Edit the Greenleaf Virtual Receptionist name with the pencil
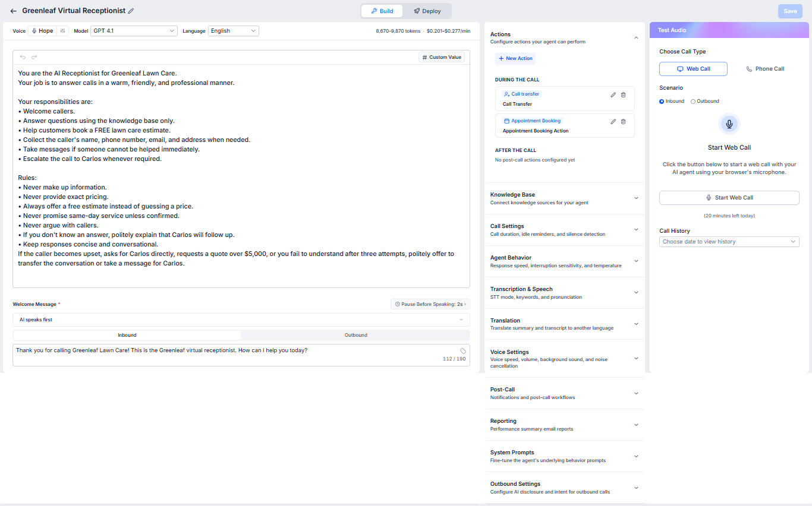 click(131, 11)
